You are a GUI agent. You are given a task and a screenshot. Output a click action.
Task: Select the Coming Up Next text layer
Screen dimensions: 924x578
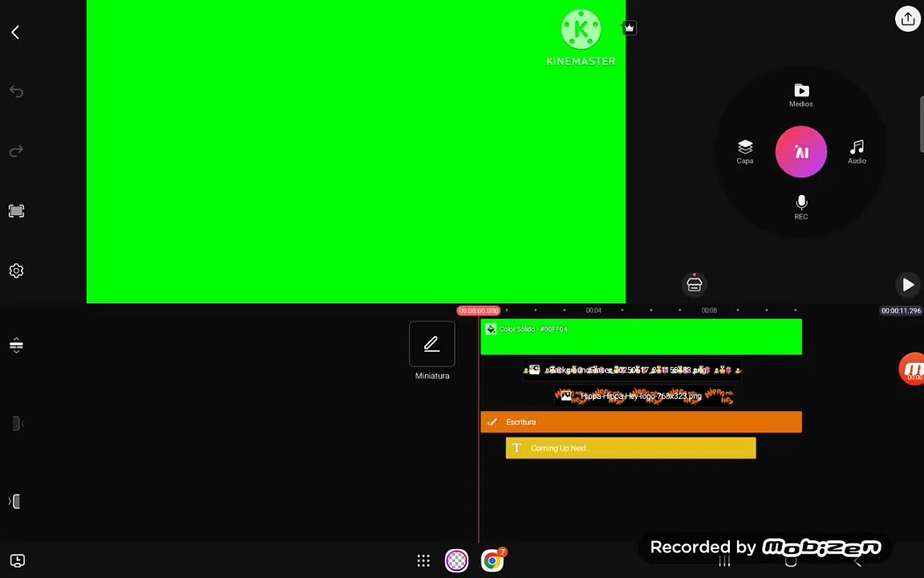(630, 448)
